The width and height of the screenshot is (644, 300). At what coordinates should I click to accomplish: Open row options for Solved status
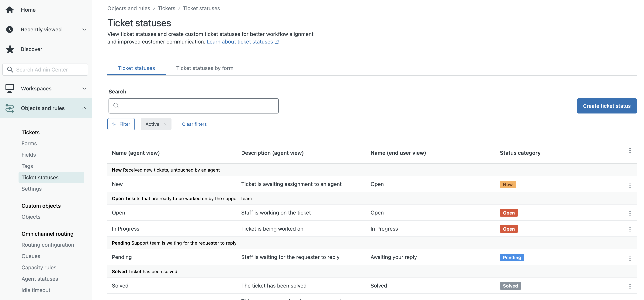pyautogui.click(x=630, y=287)
